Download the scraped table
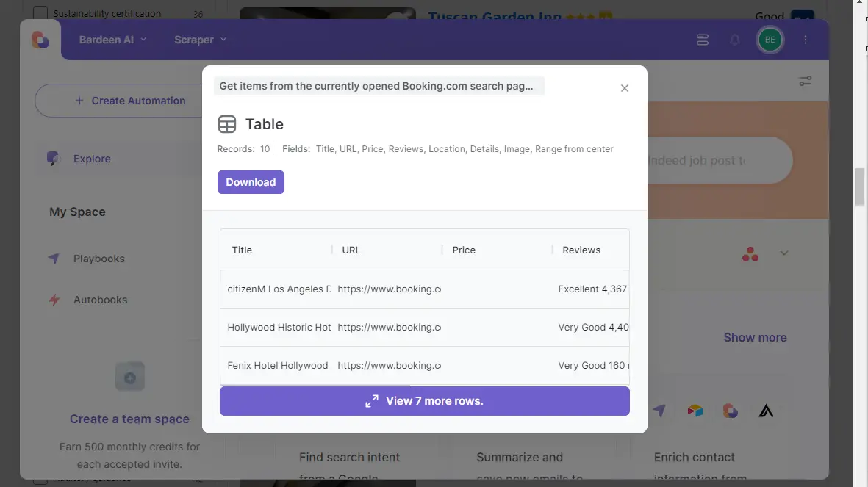Image resolution: width=868 pixels, height=487 pixels. tap(251, 182)
